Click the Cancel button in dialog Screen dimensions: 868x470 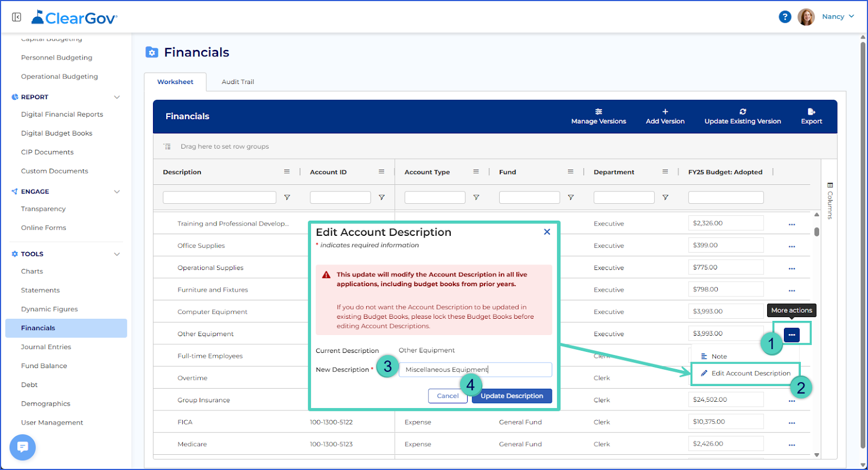[x=448, y=396]
